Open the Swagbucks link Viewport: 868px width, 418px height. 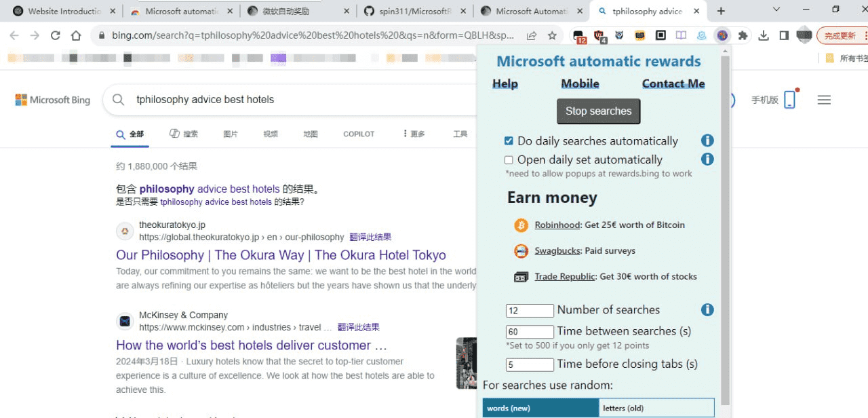click(557, 250)
